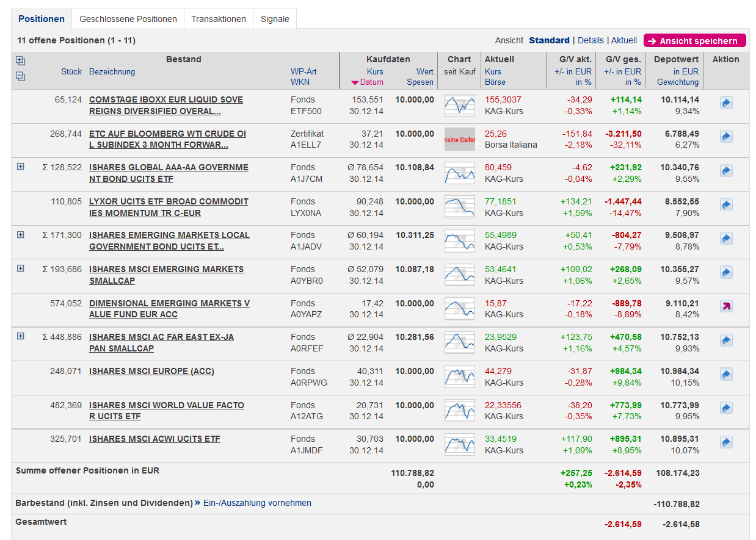
Task: Open Ein-/Auszahlung vornehmen link
Action: tap(256, 503)
